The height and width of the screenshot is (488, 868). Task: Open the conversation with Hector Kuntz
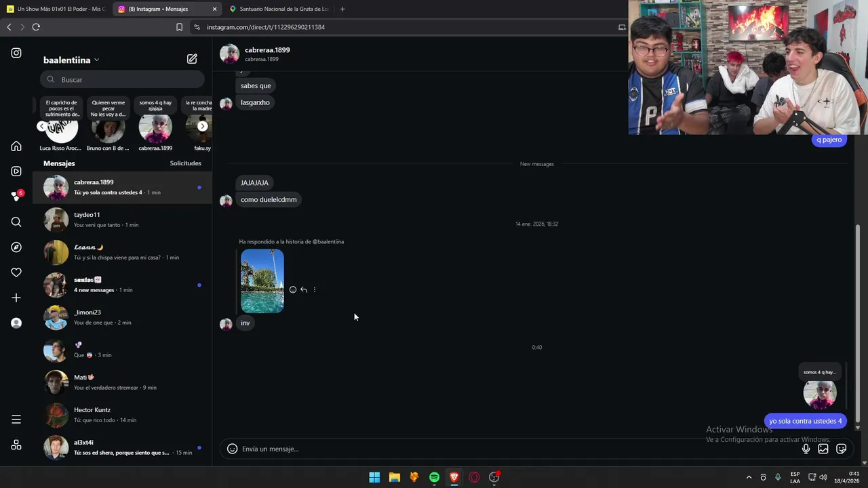coord(122,415)
